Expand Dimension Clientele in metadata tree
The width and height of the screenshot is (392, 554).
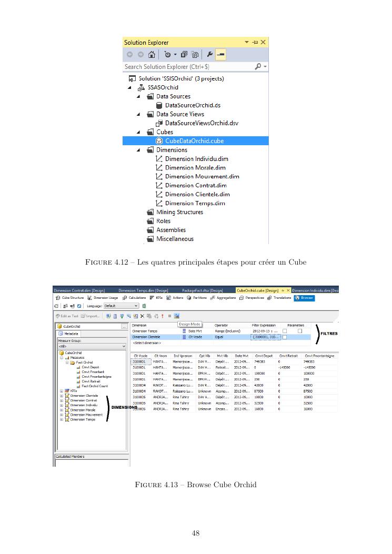[62, 395]
